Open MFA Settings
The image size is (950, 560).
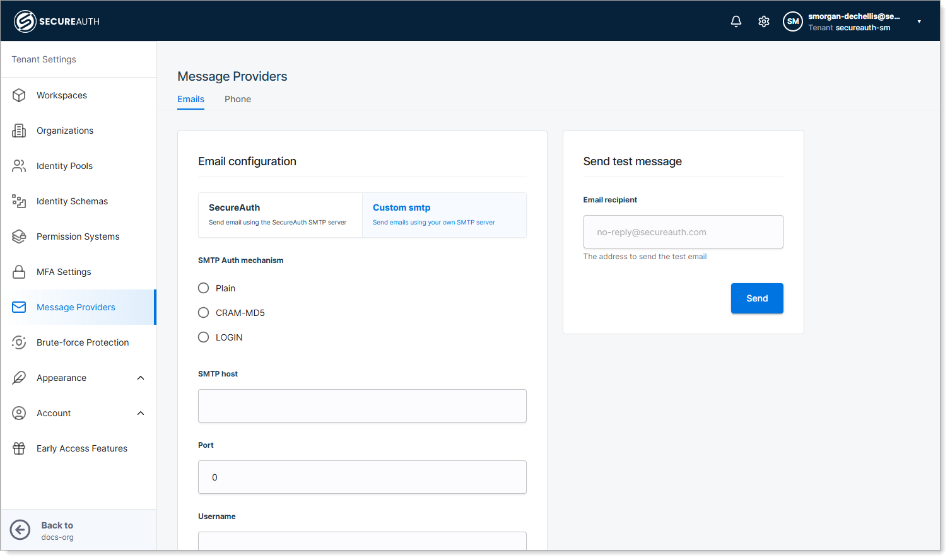pyautogui.click(x=78, y=272)
